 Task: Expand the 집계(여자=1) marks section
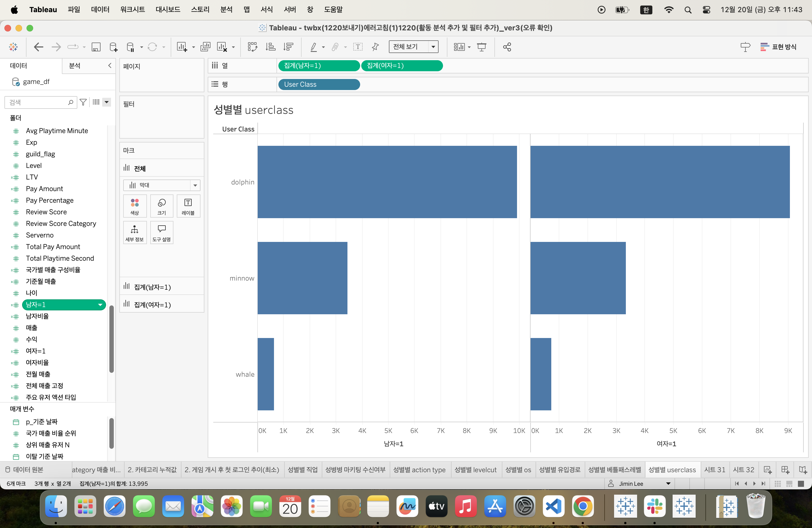tap(162, 305)
